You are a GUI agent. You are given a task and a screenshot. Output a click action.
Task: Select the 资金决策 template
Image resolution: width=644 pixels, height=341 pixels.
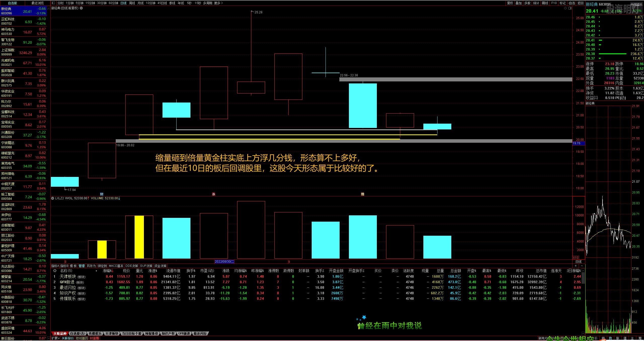pos(160,266)
